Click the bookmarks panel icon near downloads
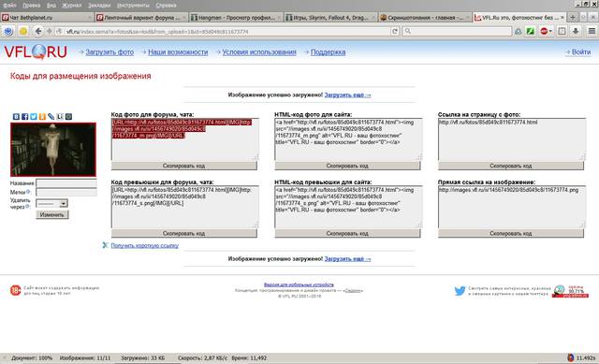 [562, 31]
